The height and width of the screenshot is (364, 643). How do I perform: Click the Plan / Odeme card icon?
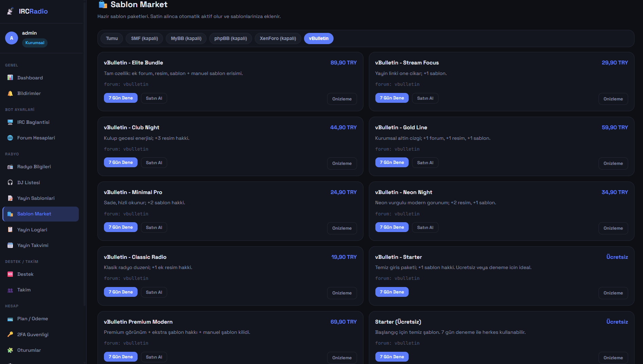tap(10, 319)
